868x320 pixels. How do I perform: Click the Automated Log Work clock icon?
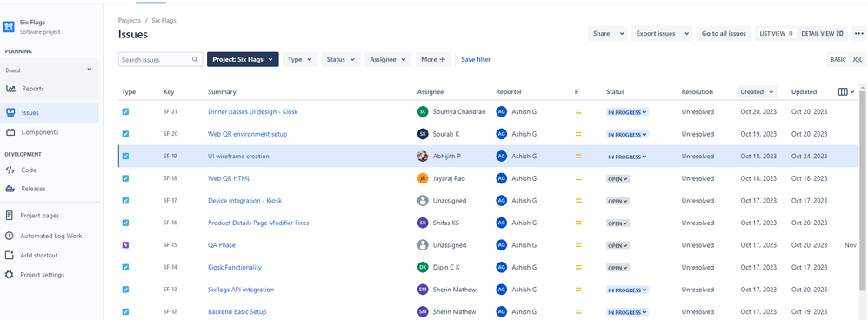tap(10, 236)
